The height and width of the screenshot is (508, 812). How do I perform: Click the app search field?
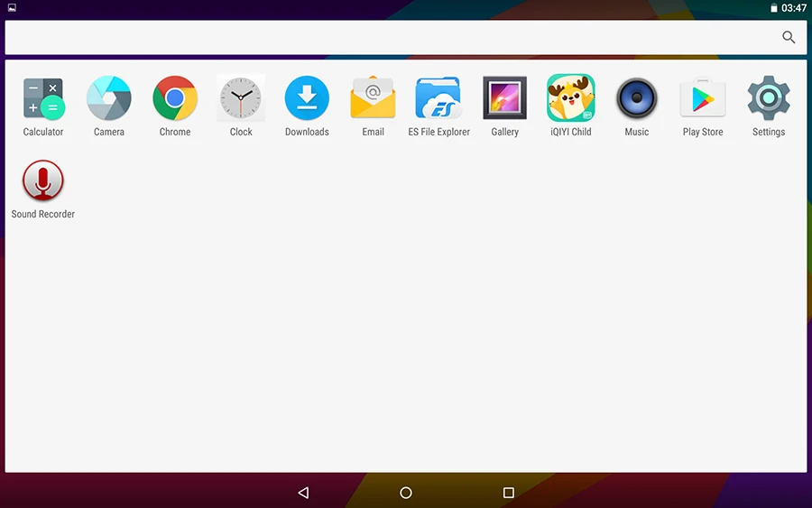point(406,37)
